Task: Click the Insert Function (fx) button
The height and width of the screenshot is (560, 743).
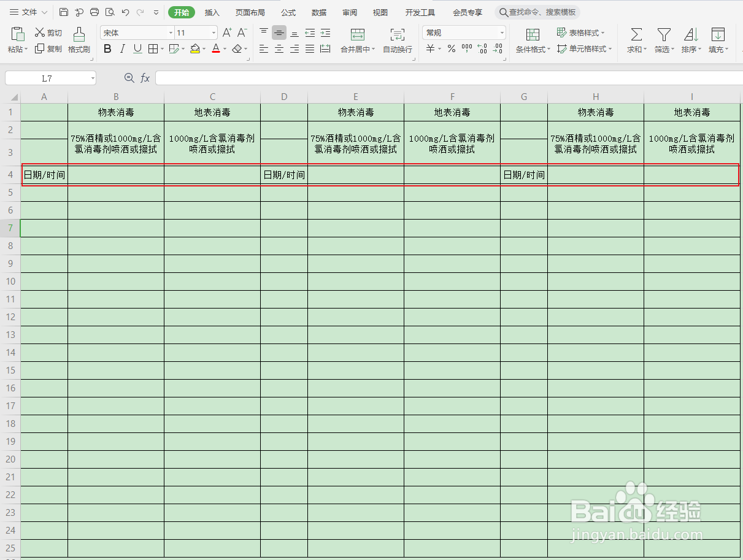Action: 145,78
